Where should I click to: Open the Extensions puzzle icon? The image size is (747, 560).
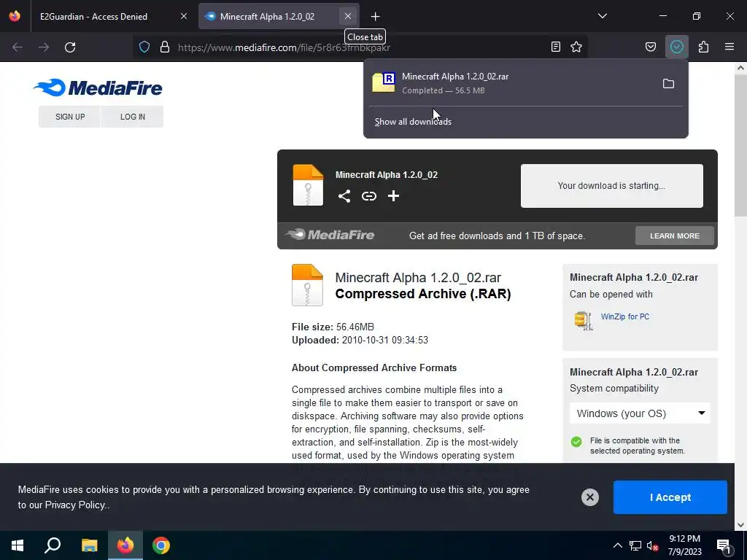(x=703, y=47)
